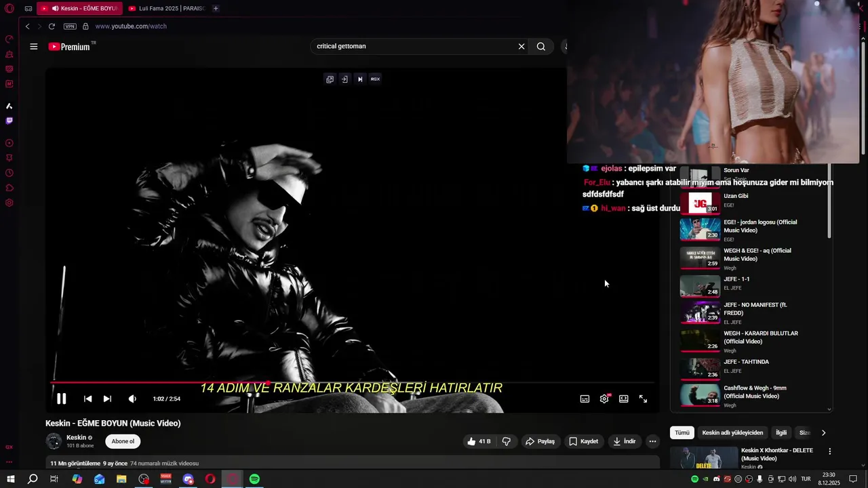The height and width of the screenshot is (488, 868).
Task: Select the 'Keskin - EĞME BOYUN' browser tab
Action: point(80,8)
